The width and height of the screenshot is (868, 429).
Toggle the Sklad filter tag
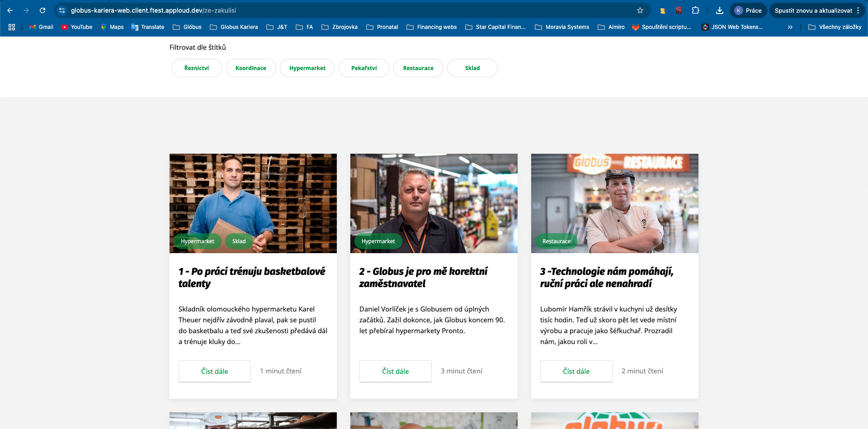coord(472,68)
